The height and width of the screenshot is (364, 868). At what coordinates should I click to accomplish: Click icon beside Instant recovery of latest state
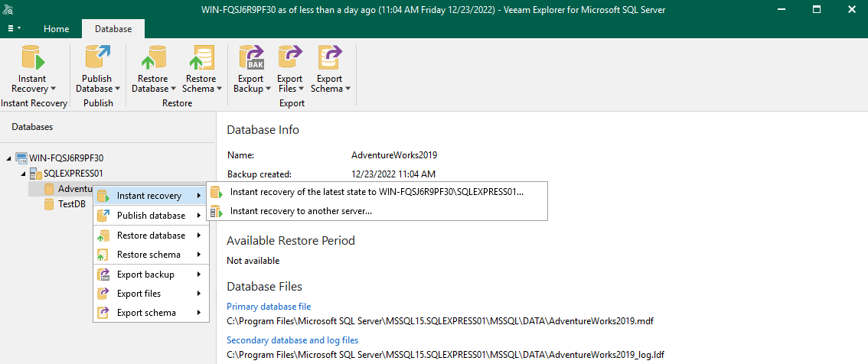click(x=217, y=193)
